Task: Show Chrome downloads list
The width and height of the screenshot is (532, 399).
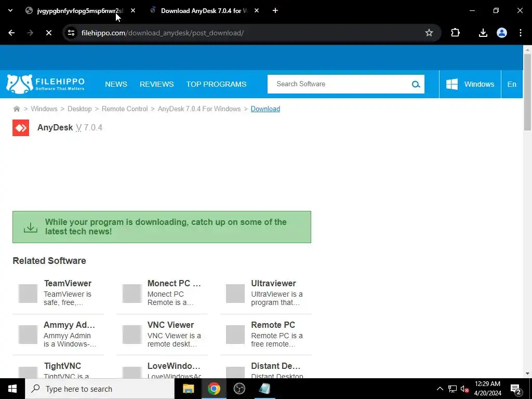Action: click(483, 33)
